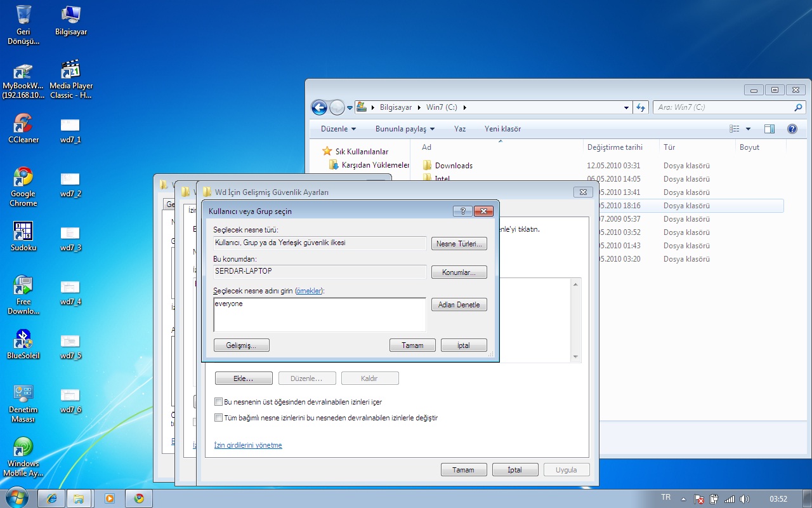
Task: Open Windows Media Player taskbar icon
Action: coord(109,498)
